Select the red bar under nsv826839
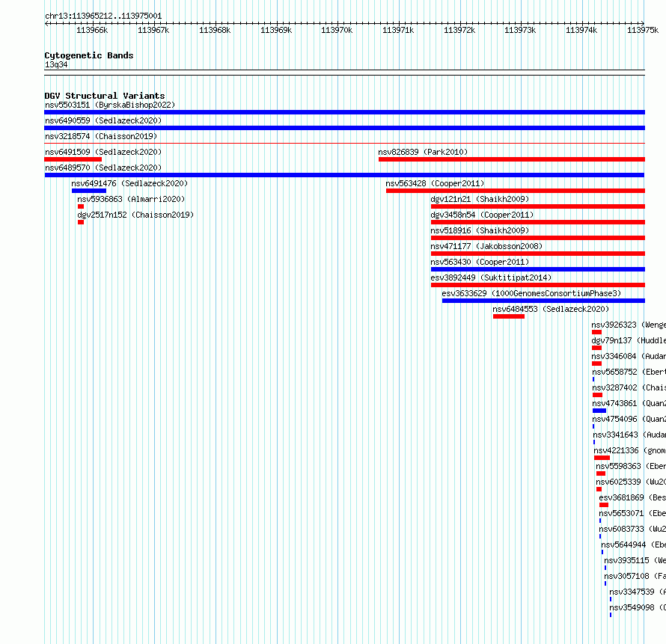The height and width of the screenshot is (644, 666). pyautogui.click(x=512, y=159)
